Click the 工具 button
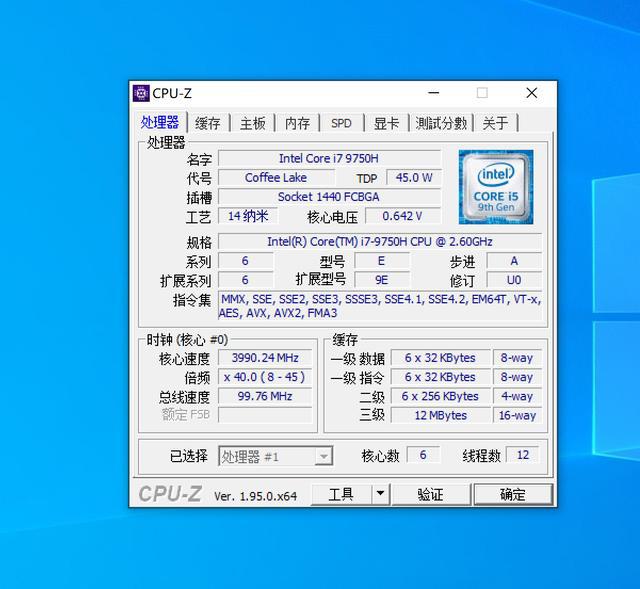This screenshot has width=640, height=589. 341,494
